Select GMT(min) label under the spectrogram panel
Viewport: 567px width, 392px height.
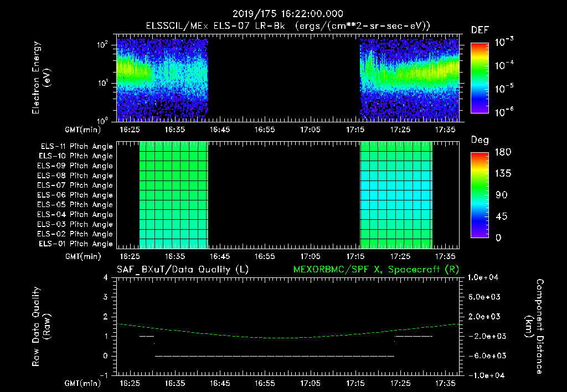pos(83,130)
